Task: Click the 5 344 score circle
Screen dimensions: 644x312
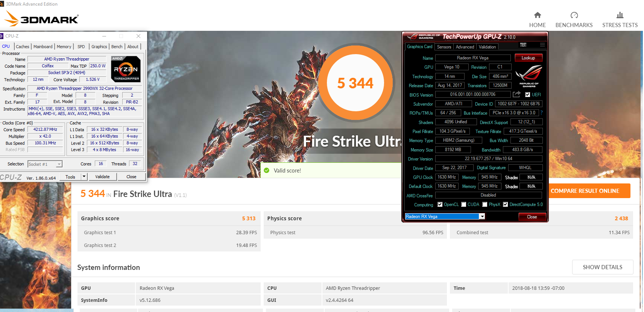Action: [355, 83]
